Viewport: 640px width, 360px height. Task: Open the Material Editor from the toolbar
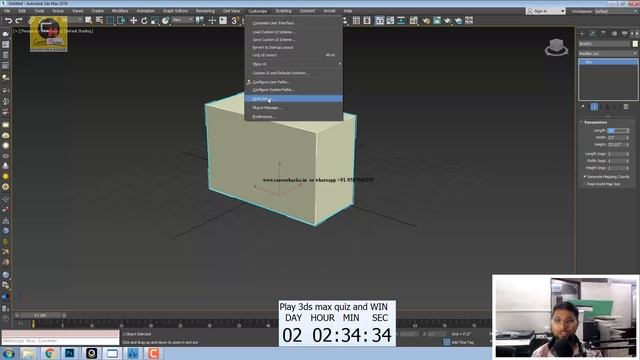coord(413,20)
